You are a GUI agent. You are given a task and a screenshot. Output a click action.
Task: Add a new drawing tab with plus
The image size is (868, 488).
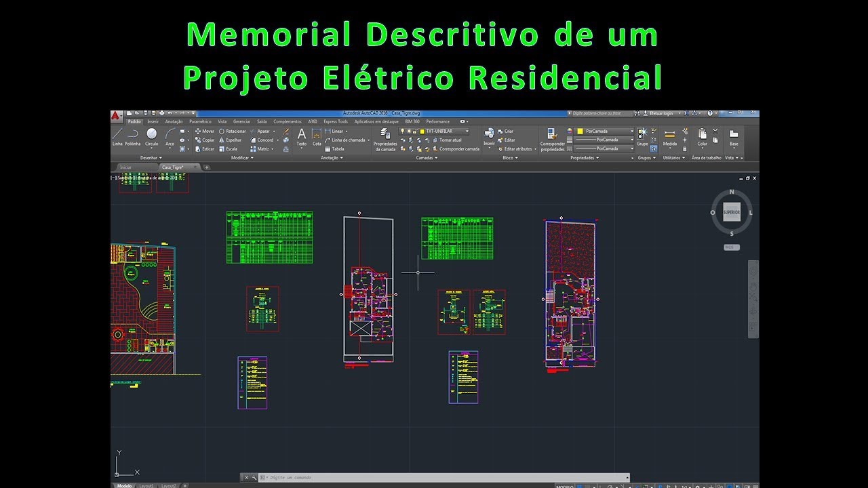pos(207,167)
